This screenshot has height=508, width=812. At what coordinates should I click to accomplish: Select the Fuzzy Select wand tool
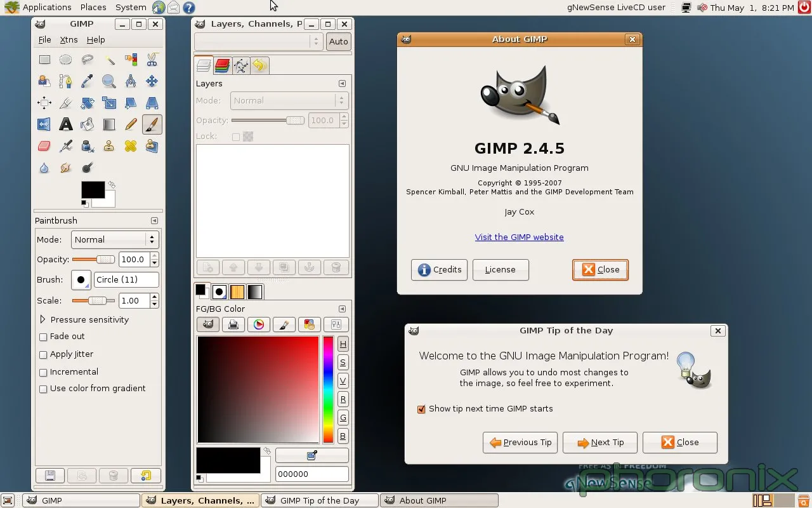tap(109, 60)
